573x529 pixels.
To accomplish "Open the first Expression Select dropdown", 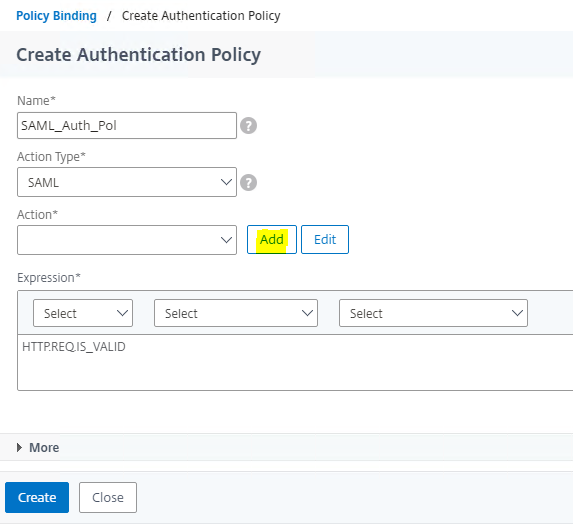I will [x=83, y=313].
